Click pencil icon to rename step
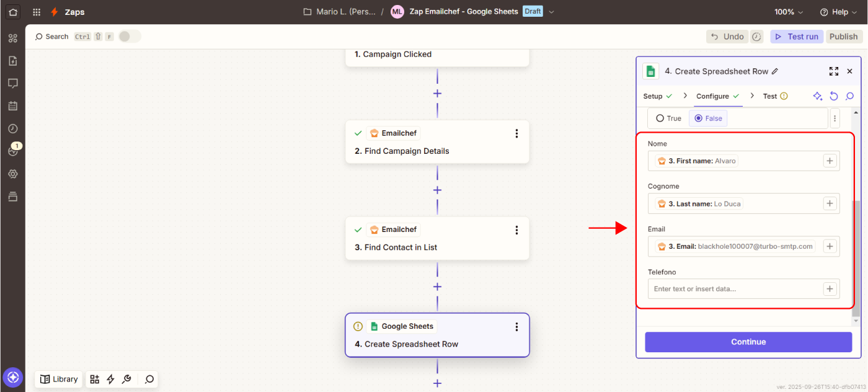Image resolution: width=868 pixels, height=392 pixels. pyautogui.click(x=775, y=71)
